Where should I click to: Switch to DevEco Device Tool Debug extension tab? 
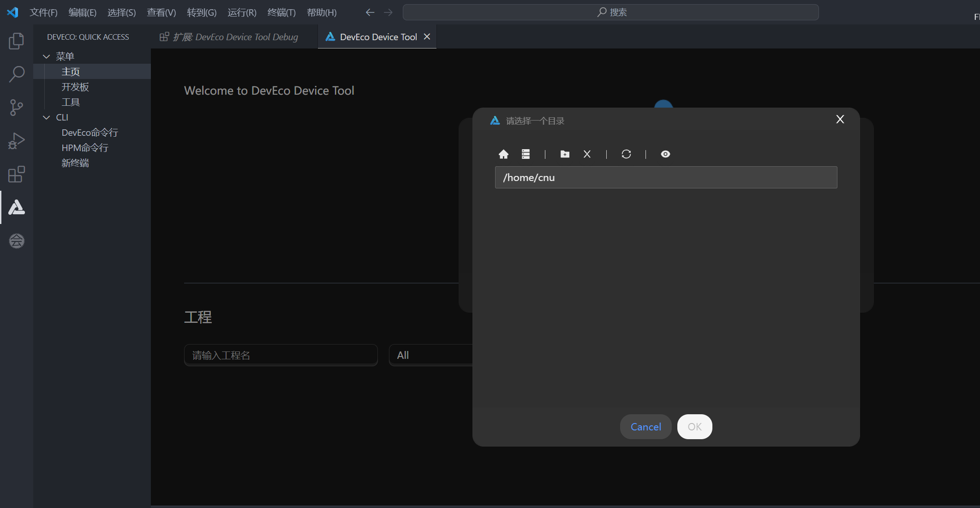(x=234, y=36)
